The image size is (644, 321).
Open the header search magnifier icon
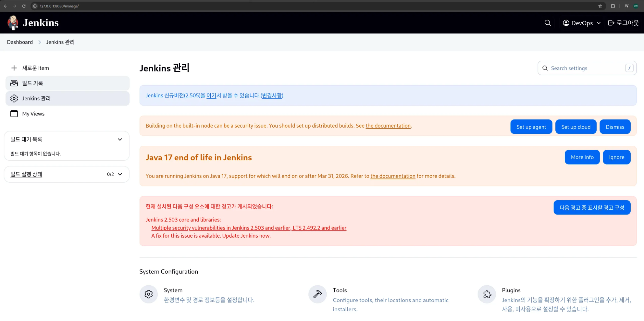pyautogui.click(x=548, y=23)
